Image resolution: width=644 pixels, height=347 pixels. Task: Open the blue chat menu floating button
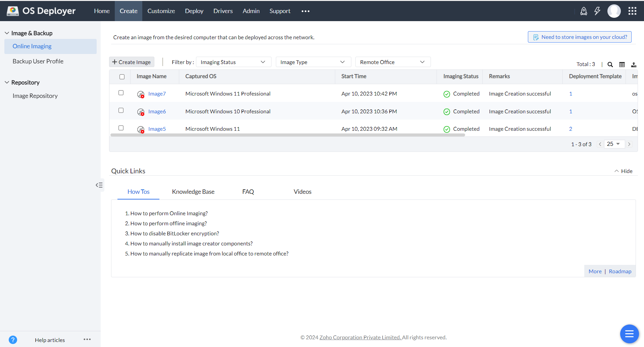629,334
